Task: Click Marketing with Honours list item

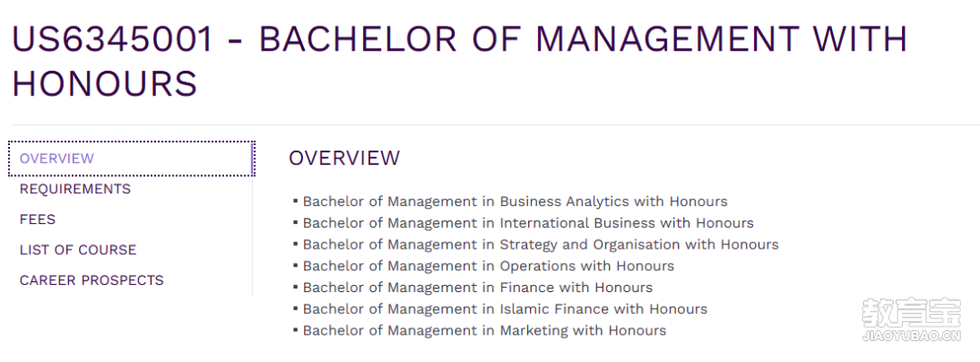Action: pos(485,330)
